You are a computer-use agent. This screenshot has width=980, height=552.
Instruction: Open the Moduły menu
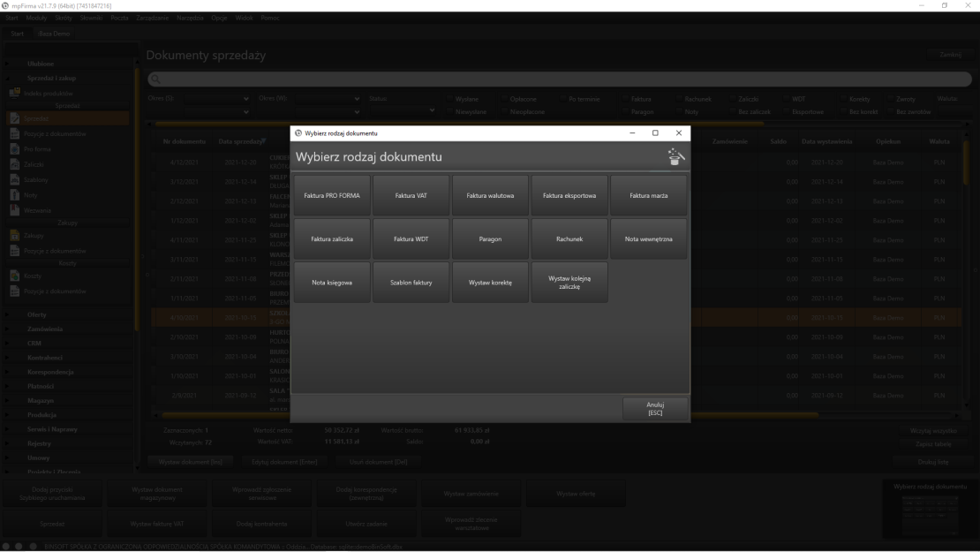[x=37, y=19]
